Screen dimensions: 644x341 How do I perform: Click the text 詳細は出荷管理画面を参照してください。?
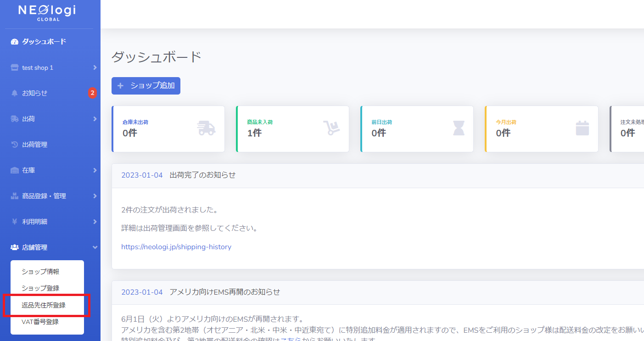coord(189,228)
